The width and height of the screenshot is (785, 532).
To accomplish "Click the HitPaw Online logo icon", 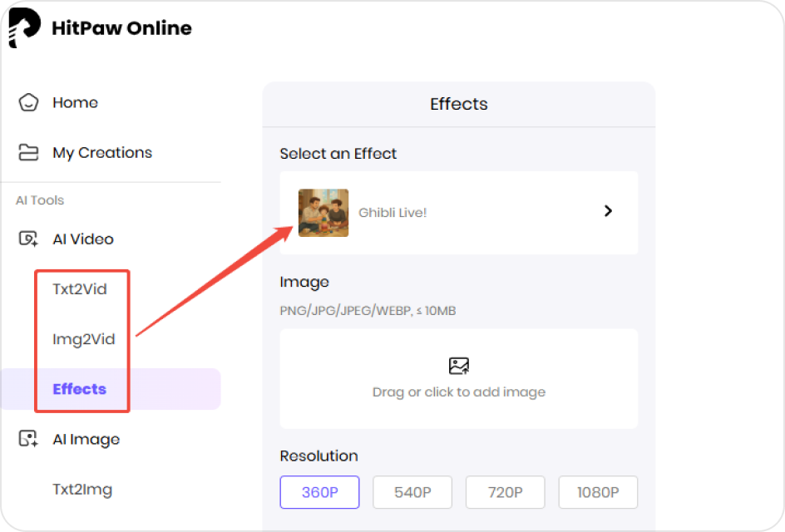I will [x=24, y=28].
